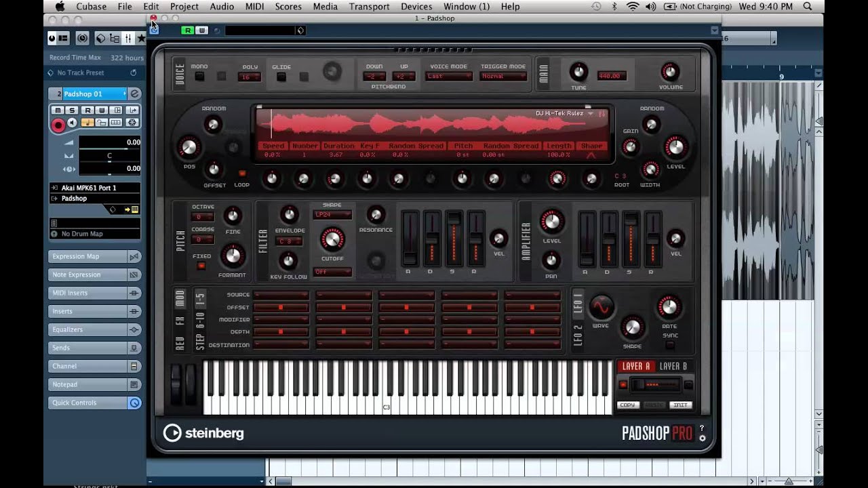Viewport: 868px width, 488px height.
Task: Open the Voice Mode dropdown
Action: pos(449,77)
